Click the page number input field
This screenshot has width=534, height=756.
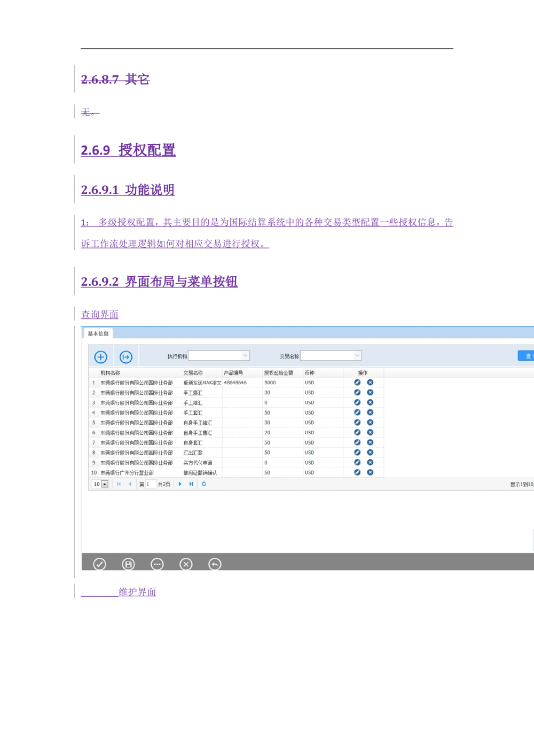click(151, 484)
